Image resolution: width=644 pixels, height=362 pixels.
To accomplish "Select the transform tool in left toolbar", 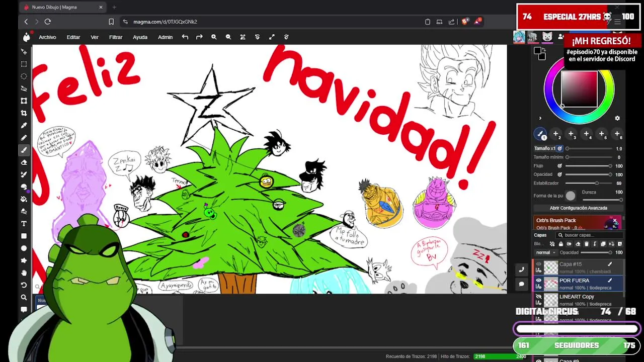I will tap(24, 101).
